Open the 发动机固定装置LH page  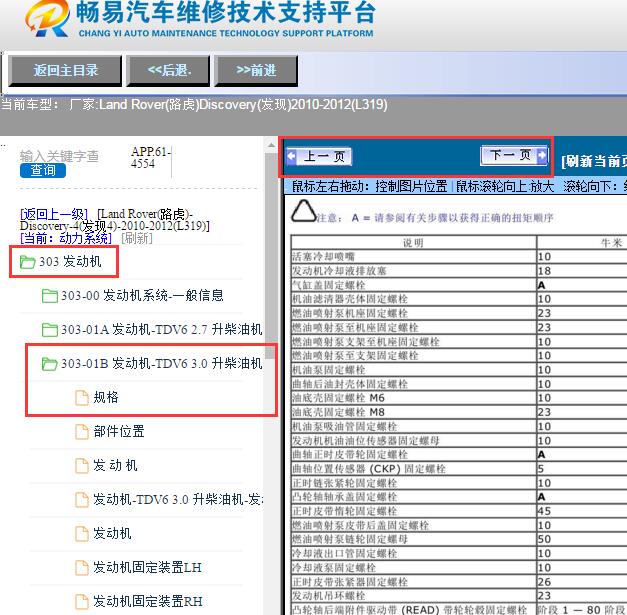[x=147, y=567]
